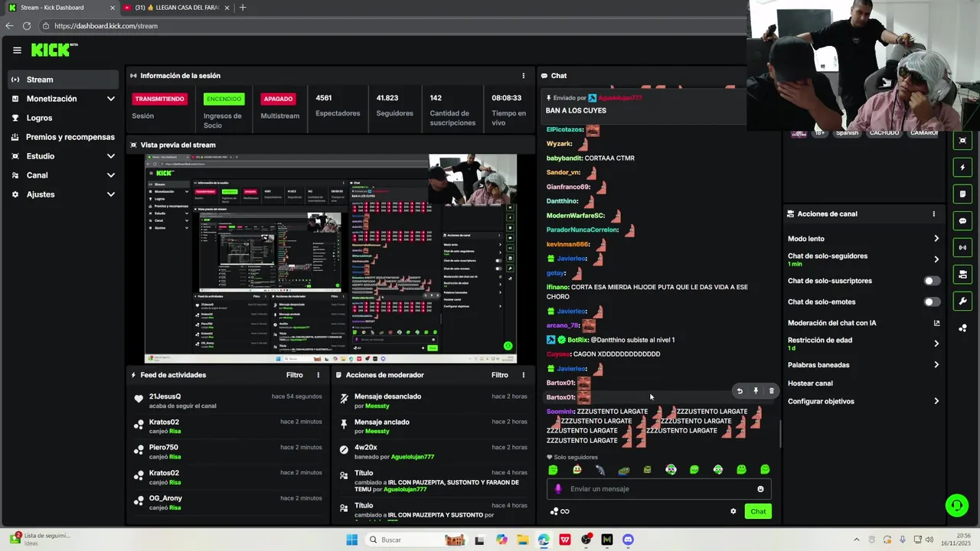Toggle Chat de solo-suscriptores switch
The image size is (980, 551).
pos(932,281)
